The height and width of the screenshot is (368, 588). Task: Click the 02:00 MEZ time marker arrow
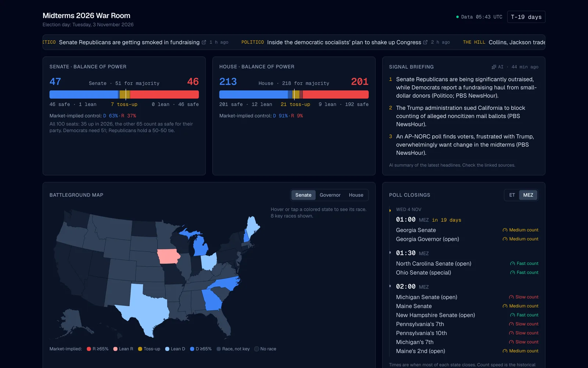click(x=390, y=286)
